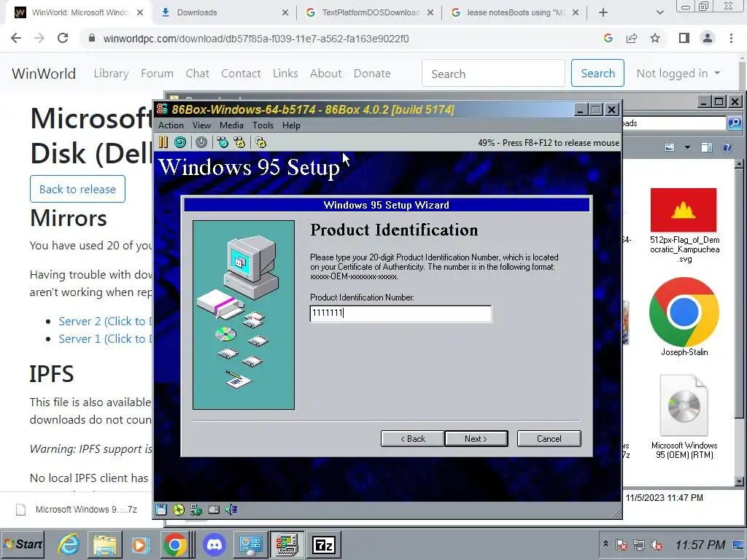Screen dimensions: 747x560
Task: Toggle the Explorer preview pane icon
Action: [707, 147]
